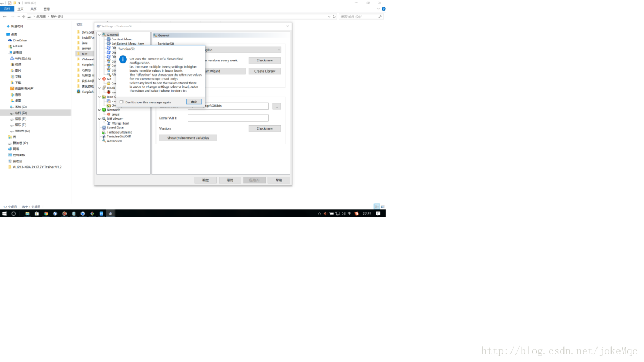The width and height of the screenshot is (644, 362).
Task: Select the test folder in file list
Action: 84,54
